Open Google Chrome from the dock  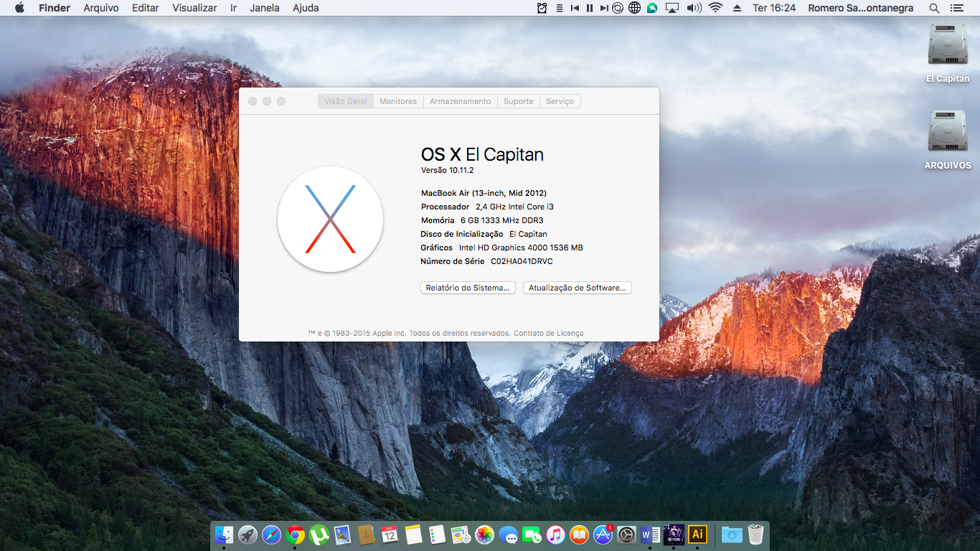295,534
